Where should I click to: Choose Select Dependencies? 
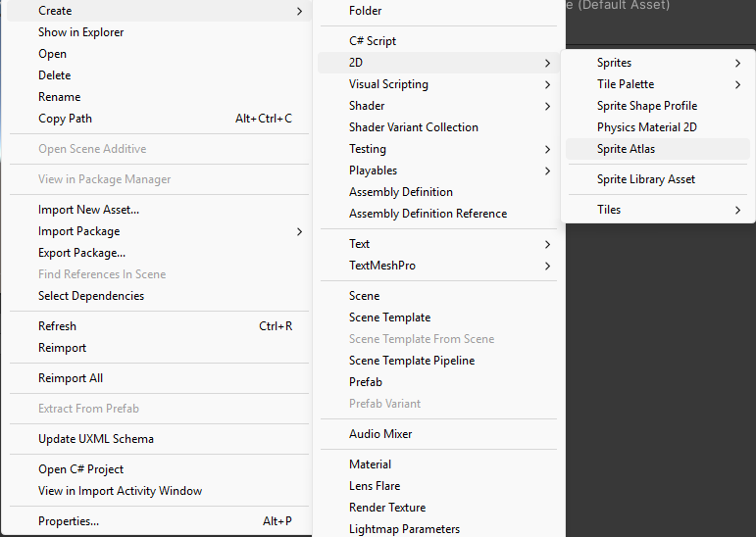(159, 296)
